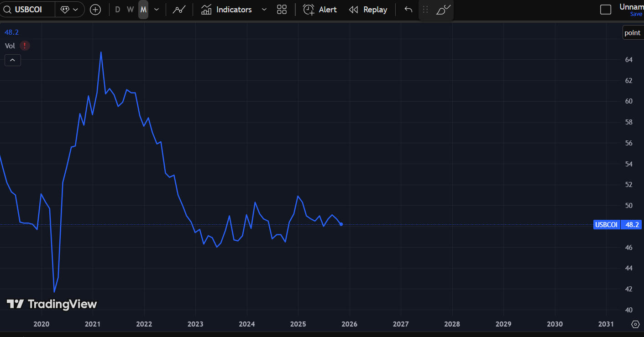Click the drawing brush tool icon
The height and width of the screenshot is (337, 644).
pyautogui.click(x=443, y=10)
